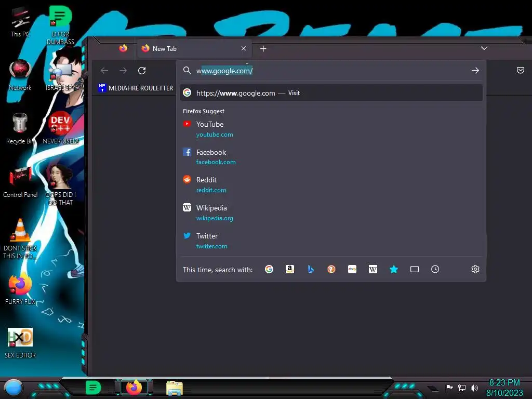Select NEVER USED Dev C++ icon
The height and width of the screenshot is (399, 532).
pyautogui.click(x=60, y=128)
